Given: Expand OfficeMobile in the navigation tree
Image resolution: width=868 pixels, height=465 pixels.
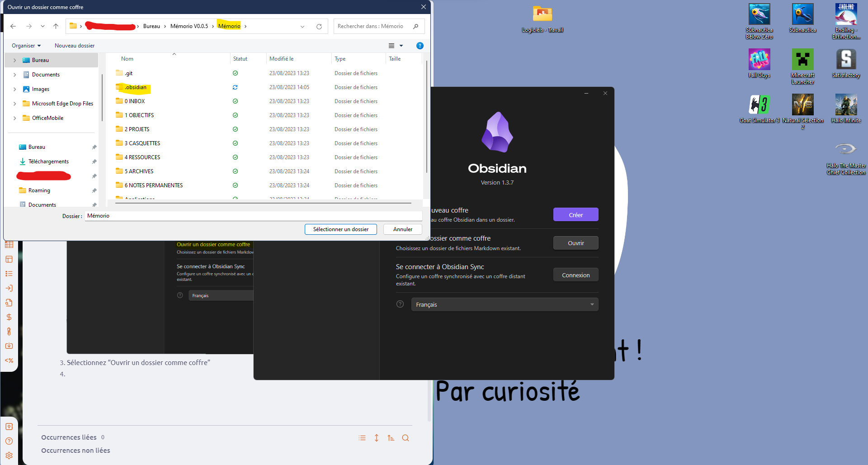Looking at the screenshot, I should coord(15,118).
